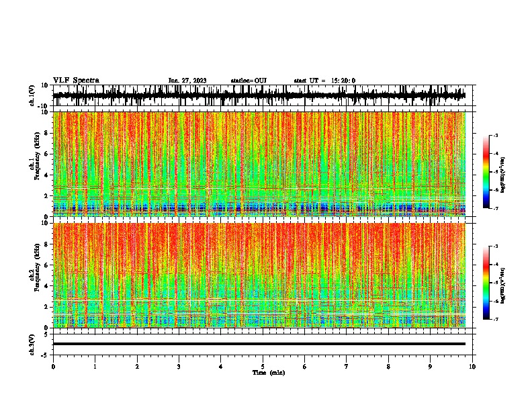This screenshot has width=532, height=411.
Task: Select the 'Jan. 27, 2023' date text
Action: 187,81
